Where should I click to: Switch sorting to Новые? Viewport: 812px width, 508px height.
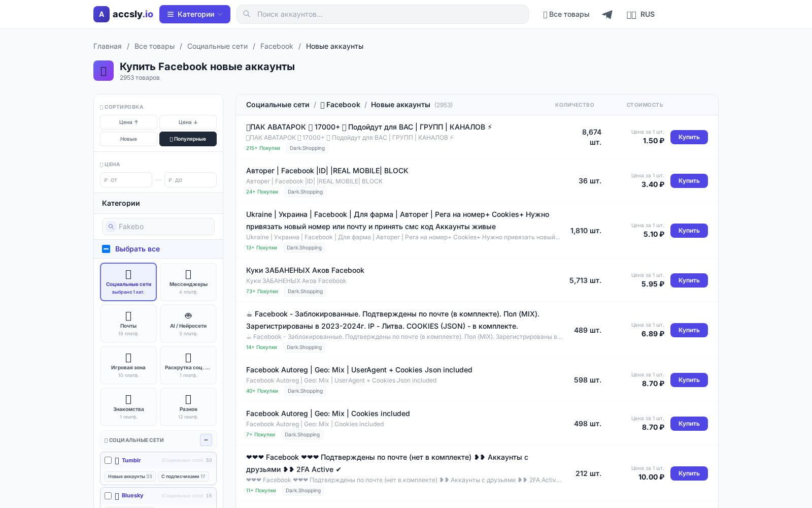coord(128,139)
